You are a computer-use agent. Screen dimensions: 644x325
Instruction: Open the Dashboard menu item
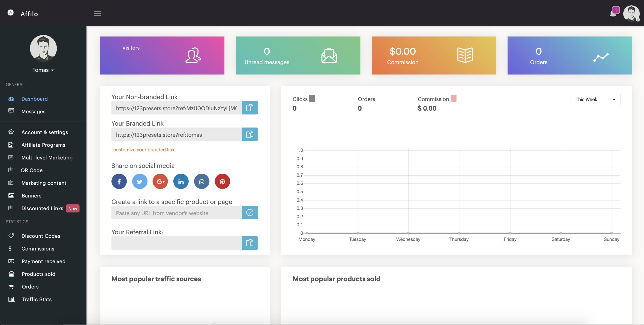tap(35, 99)
